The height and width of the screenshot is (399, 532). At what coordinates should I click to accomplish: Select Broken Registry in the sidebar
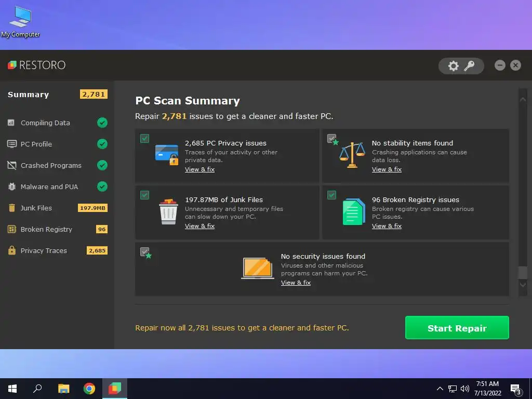click(x=57, y=229)
